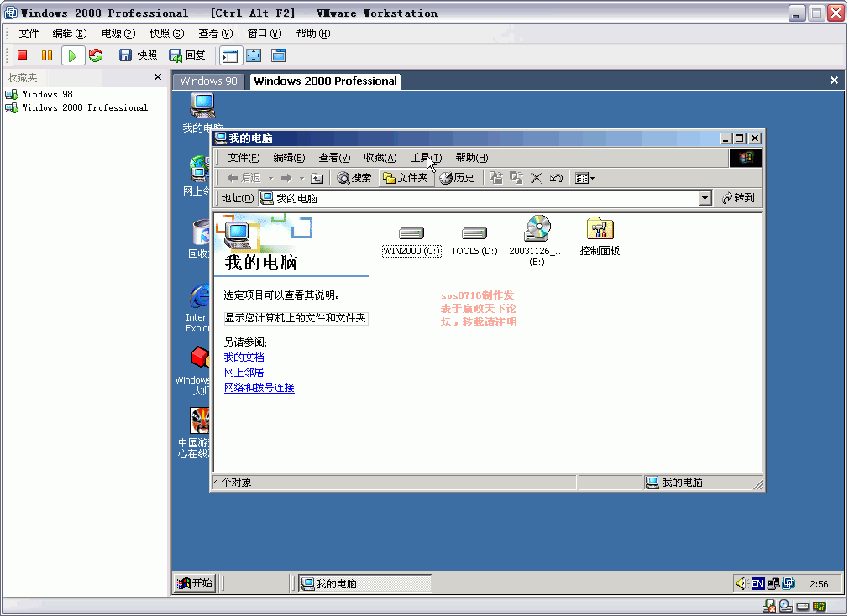Click the 开始 Start button
Screen dimensions: 849x616
click(195, 583)
